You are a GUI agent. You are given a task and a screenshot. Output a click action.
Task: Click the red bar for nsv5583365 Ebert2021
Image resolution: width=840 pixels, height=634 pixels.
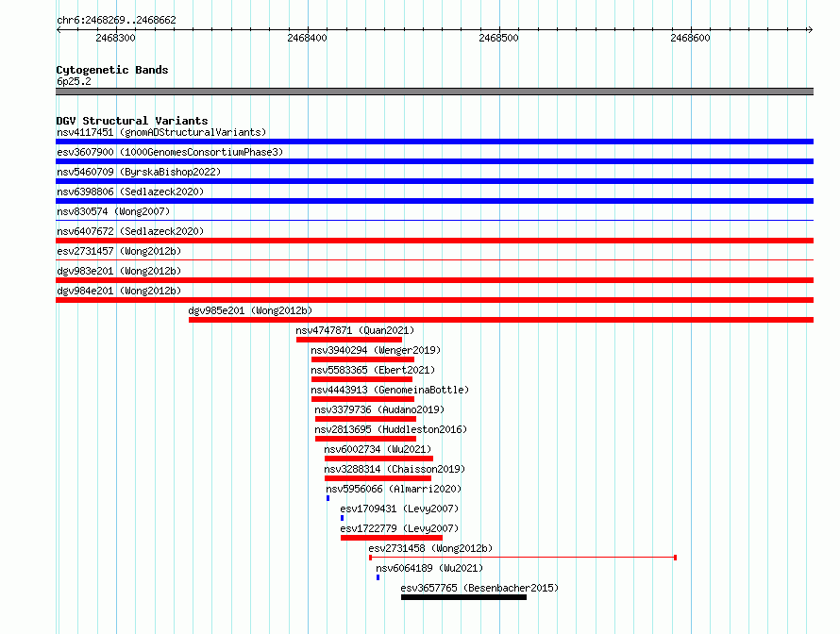361,379
